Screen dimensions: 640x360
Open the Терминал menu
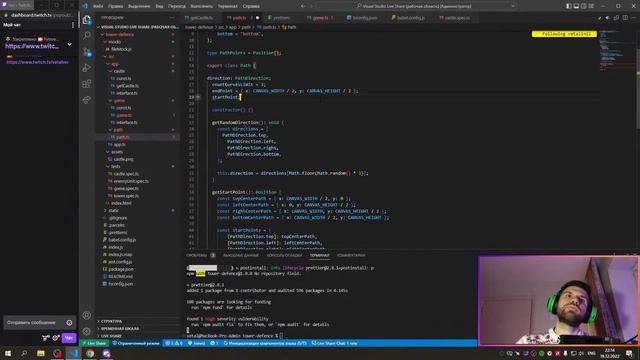click(x=227, y=6)
